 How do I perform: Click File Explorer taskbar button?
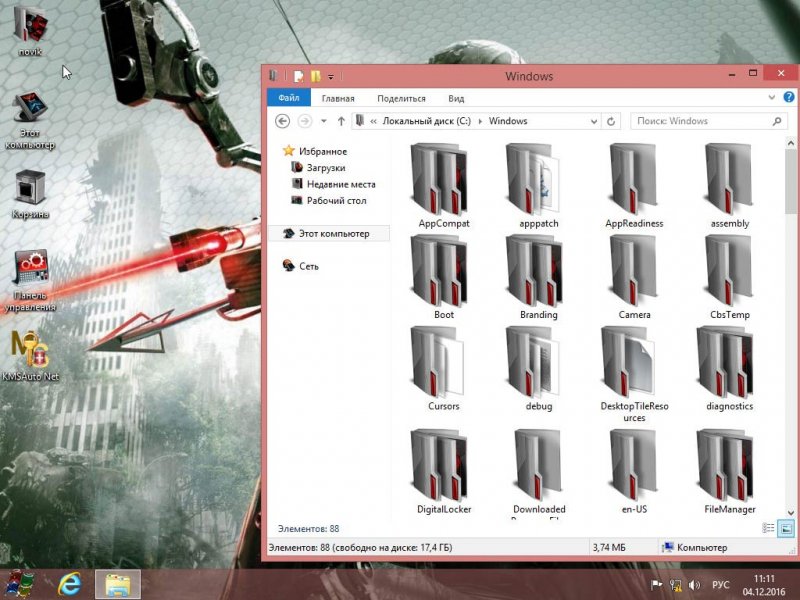point(117,585)
